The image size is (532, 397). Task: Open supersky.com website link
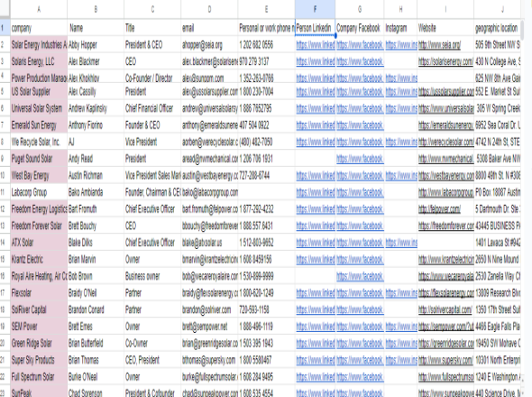(445, 360)
